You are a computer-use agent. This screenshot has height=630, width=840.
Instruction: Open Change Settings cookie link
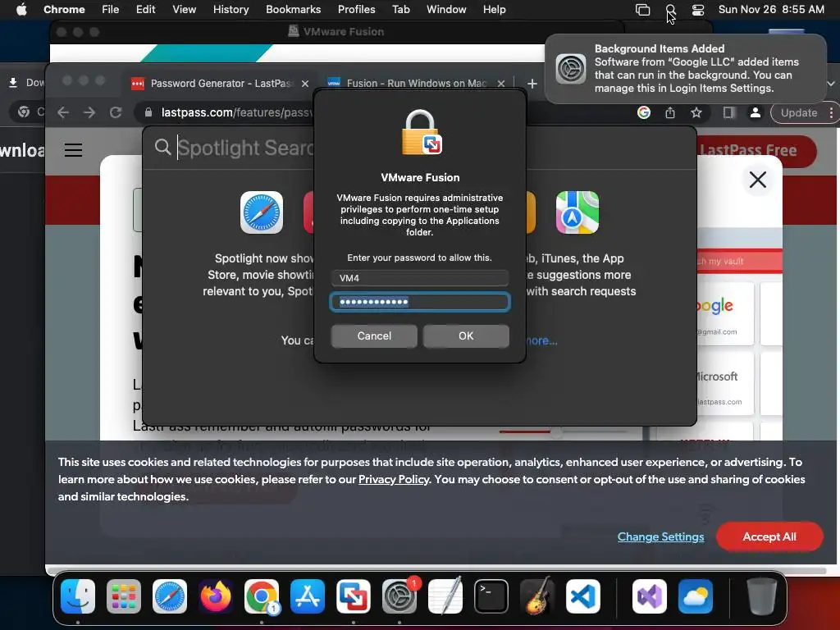pos(660,536)
